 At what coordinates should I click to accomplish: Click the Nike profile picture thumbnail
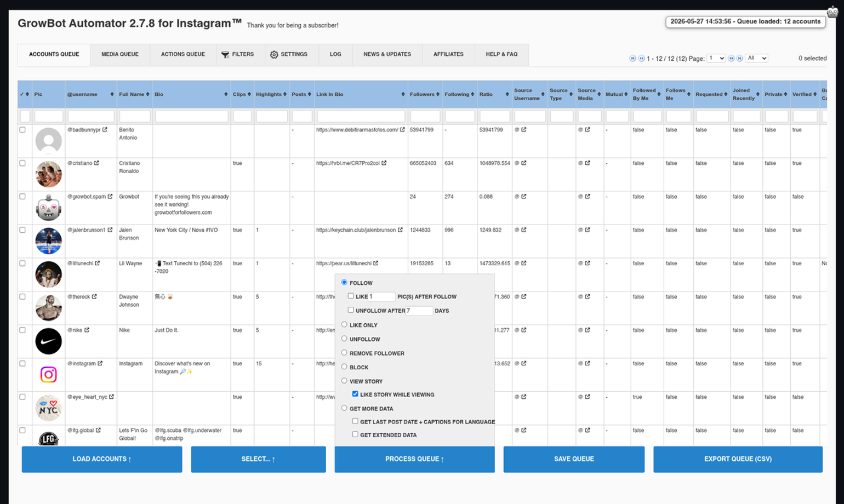tap(49, 341)
